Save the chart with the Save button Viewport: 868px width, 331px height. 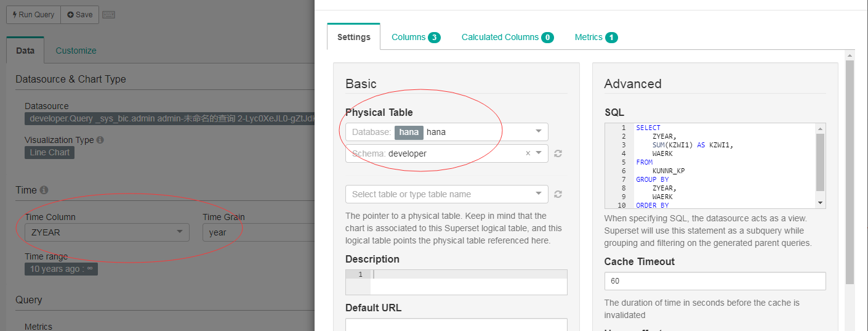coord(80,15)
